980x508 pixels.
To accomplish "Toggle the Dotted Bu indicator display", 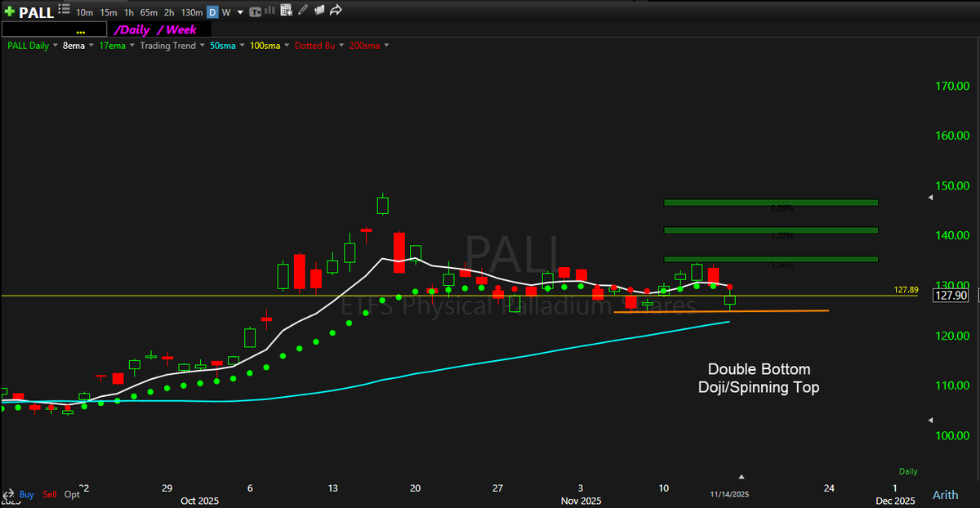I will pyautogui.click(x=314, y=45).
